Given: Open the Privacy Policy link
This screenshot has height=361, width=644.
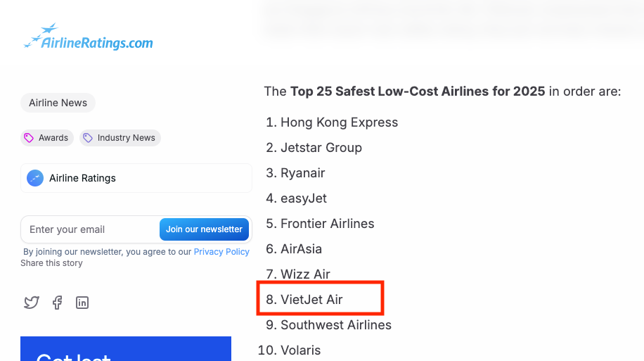Looking at the screenshot, I should (x=221, y=252).
